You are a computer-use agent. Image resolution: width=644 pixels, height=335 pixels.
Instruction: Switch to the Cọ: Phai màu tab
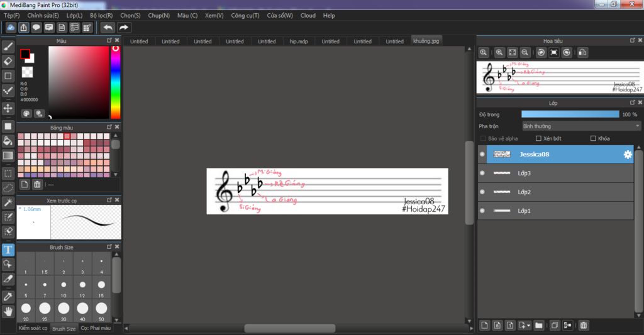click(x=96, y=328)
